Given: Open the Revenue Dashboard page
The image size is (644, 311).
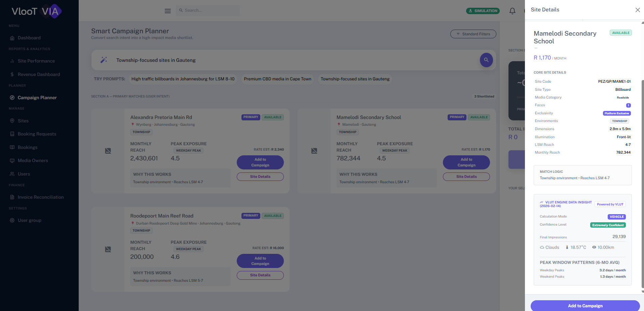Looking at the screenshot, I should pos(39,75).
